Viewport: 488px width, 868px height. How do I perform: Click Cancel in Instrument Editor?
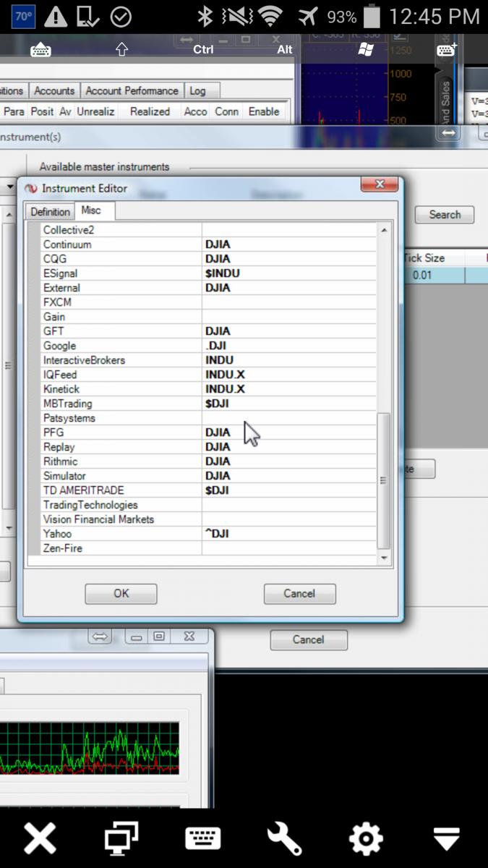pos(299,593)
